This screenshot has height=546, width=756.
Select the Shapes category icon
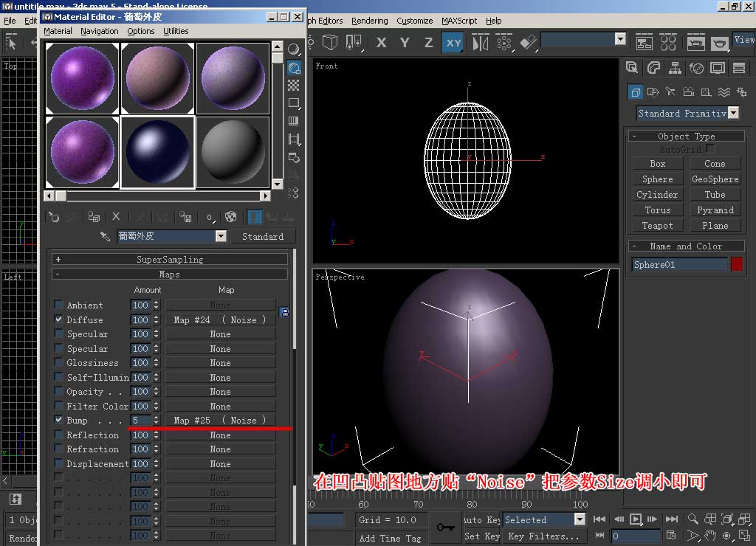[653, 92]
